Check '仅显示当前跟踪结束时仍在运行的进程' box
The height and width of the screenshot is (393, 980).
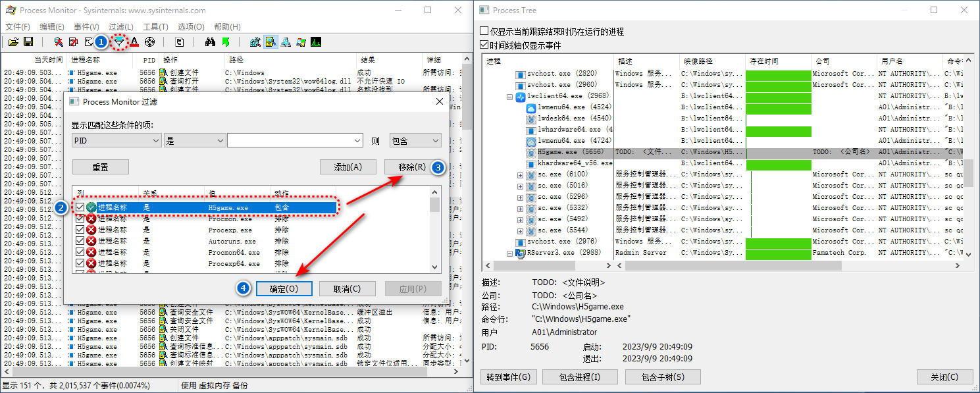pos(484,31)
